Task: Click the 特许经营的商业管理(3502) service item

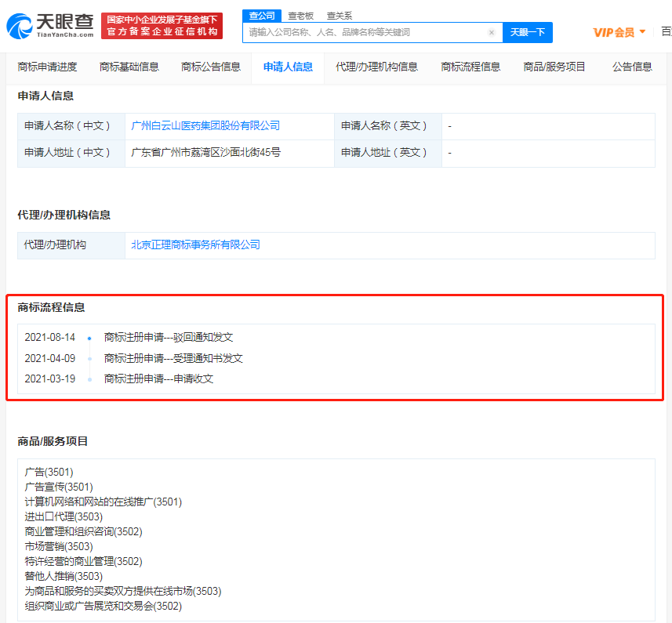Action: pyautogui.click(x=84, y=561)
